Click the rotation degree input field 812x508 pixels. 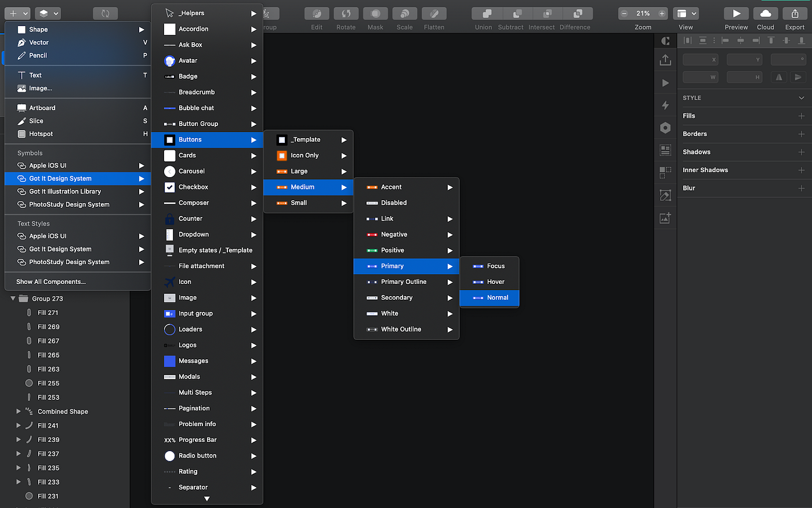pyautogui.click(x=788, y=59)
